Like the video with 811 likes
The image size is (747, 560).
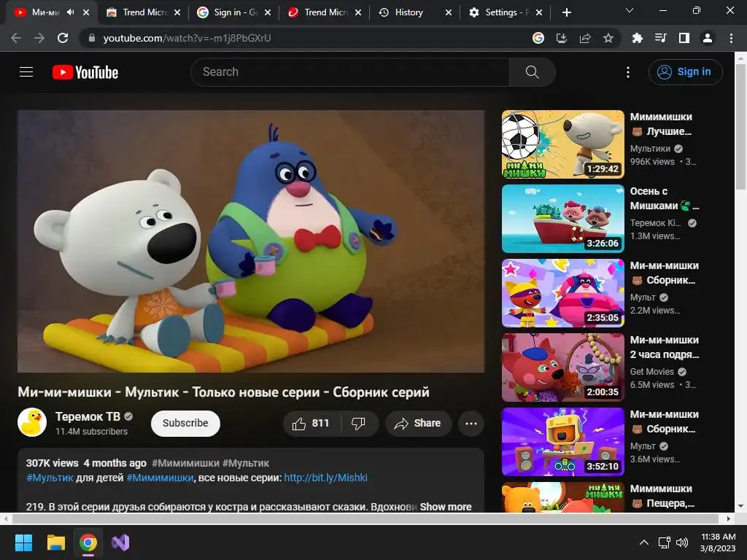[311, 424]
